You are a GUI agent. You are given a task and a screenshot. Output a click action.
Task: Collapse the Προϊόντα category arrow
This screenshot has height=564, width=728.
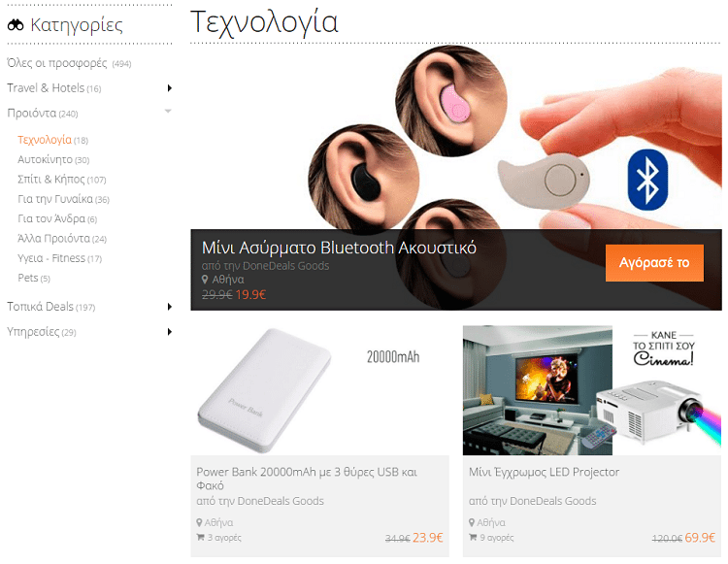tap(168, 111)
